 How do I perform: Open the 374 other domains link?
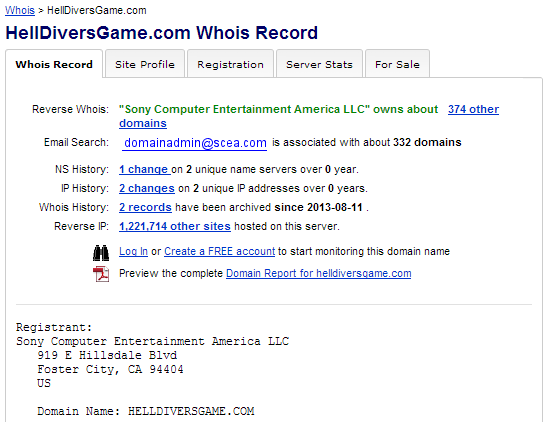[x=473, y=109]
